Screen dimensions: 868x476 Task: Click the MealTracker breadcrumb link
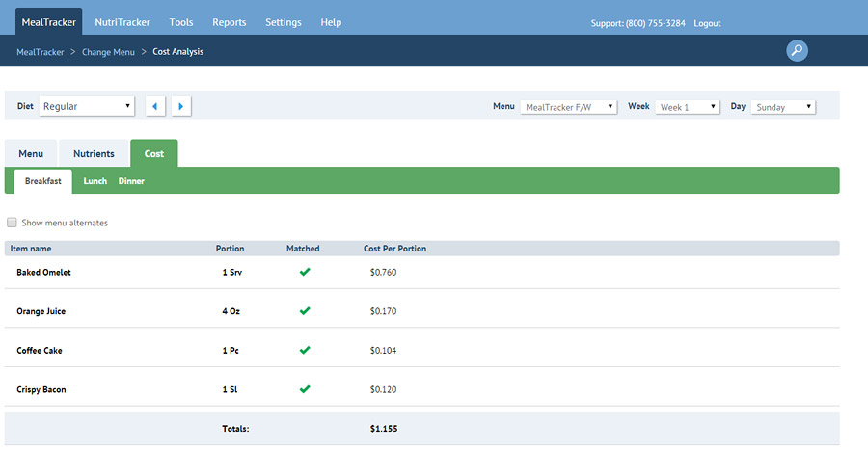41,52
